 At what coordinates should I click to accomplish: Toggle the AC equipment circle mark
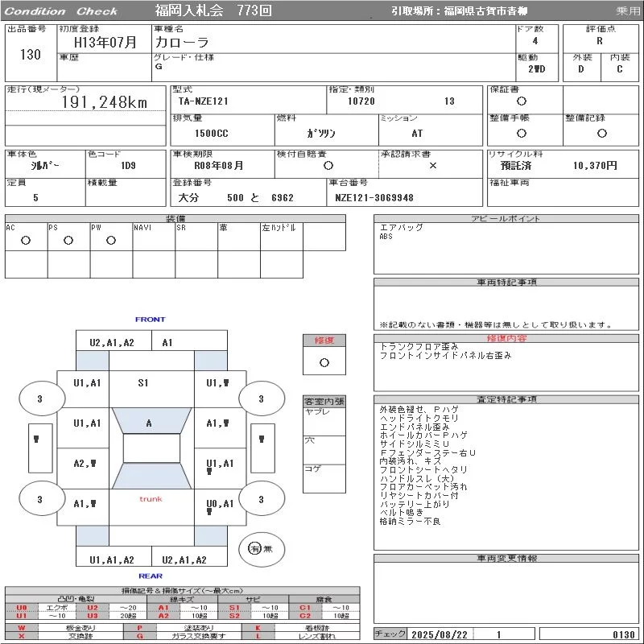tap(25, 240)
